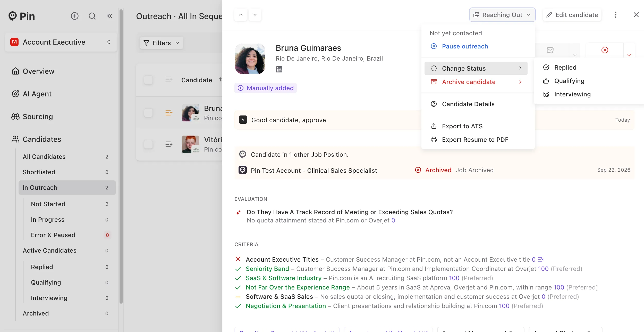Screen dimensions: 644x332
Task: Expand the Change Status submenu
Action: pos(476,68)
